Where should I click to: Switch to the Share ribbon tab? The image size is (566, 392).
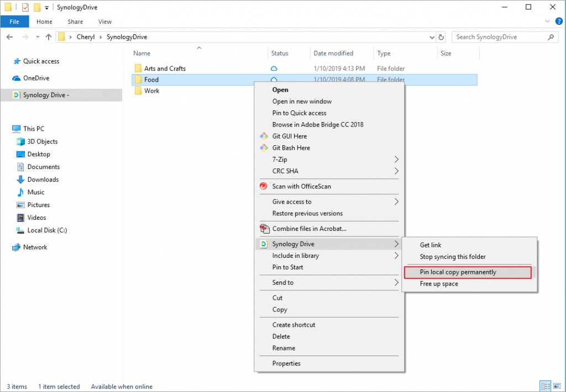75,22
